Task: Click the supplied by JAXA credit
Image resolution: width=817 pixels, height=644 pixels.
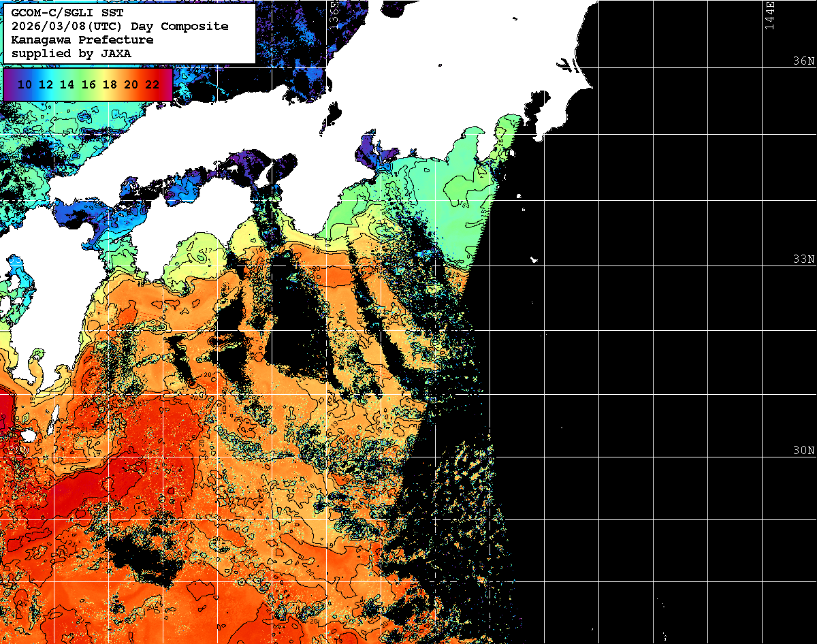Action: coord(71,53)
